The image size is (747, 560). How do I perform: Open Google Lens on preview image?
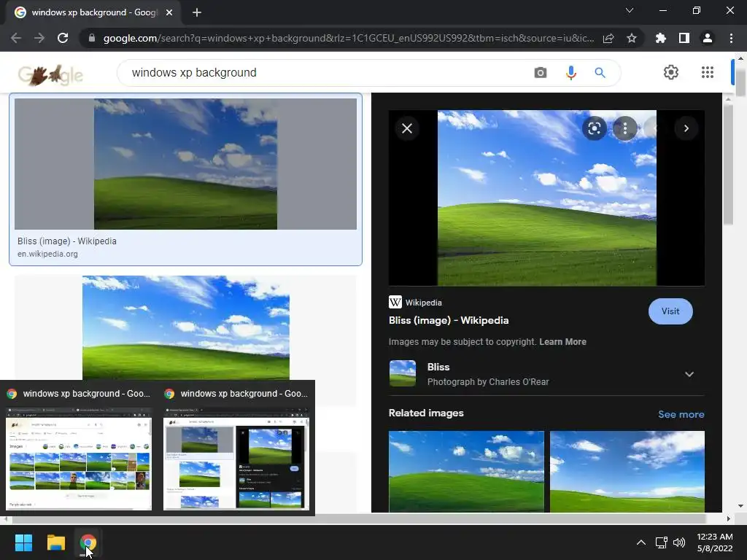594,128
